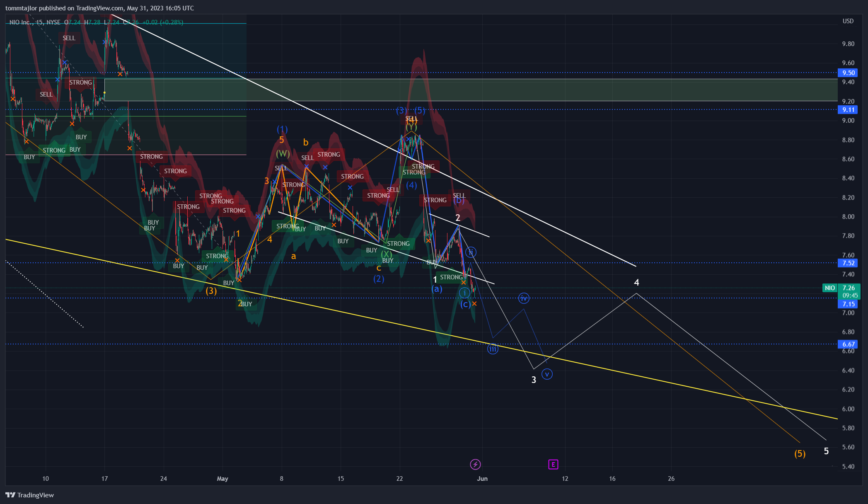This screenshot has height=504, width=868.
Task: Select the blue (c) wave label
Action: [x=465, y=305]
